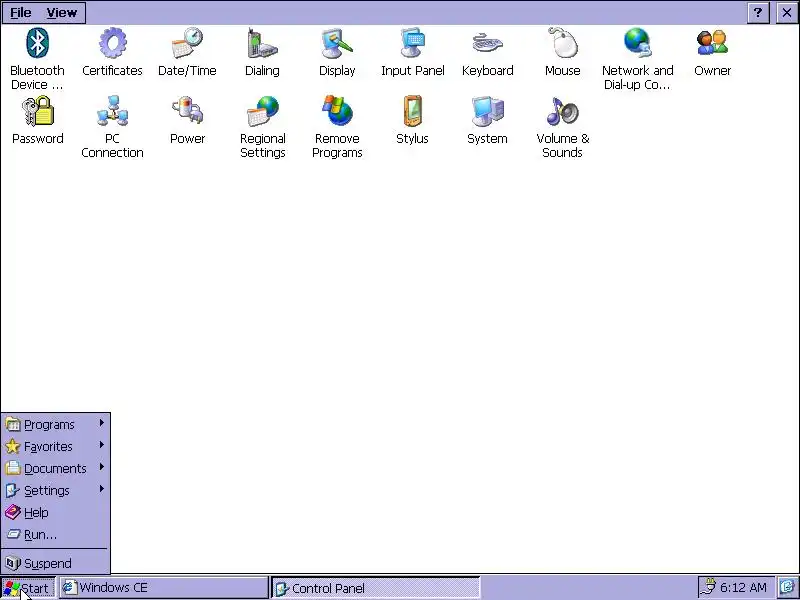Click the show desktop icon in tray corner
The width and height of the screenshot is (800, 600).
coord(788,588)
